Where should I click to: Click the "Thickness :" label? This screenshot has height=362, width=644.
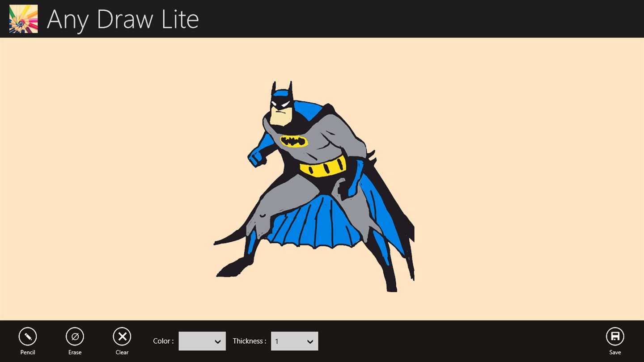point(250,341)
